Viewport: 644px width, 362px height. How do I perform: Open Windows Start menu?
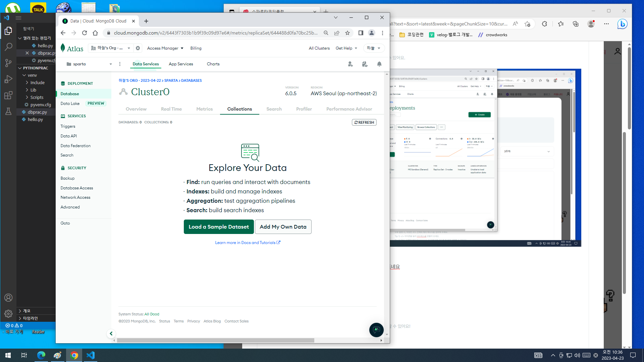(x=8, y=355)
